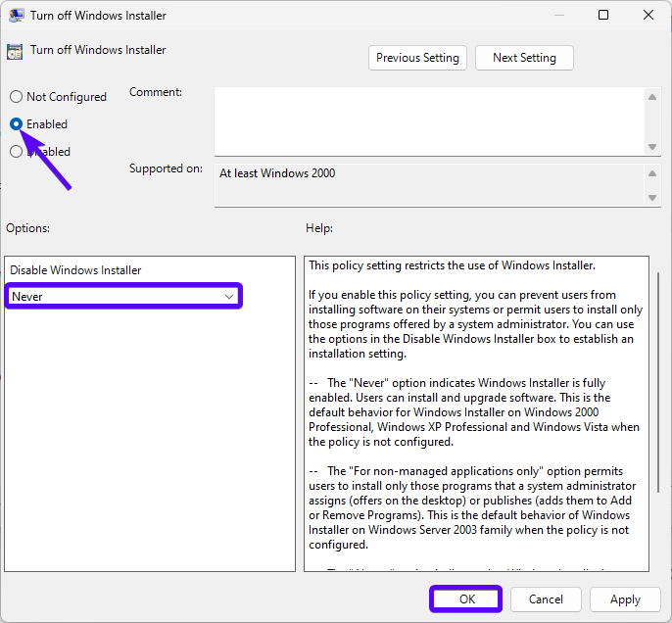Click the 'Comment:' label

click(156, 92)
